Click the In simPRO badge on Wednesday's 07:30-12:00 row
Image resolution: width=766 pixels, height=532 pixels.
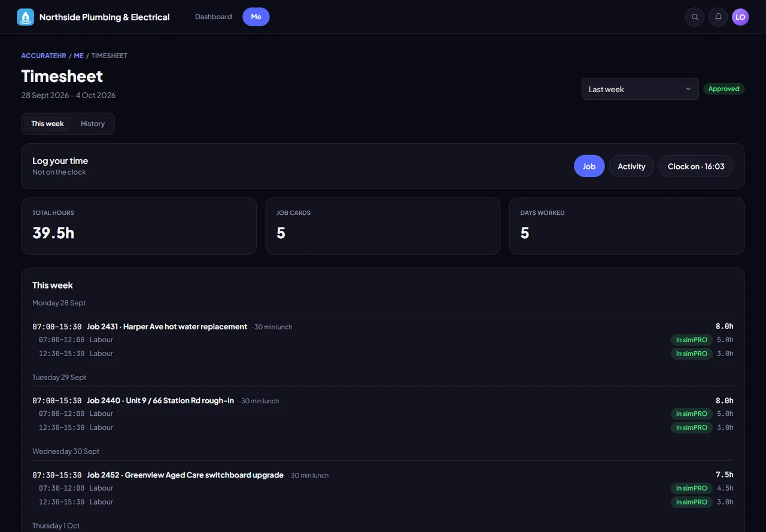(x=692, y=488)
